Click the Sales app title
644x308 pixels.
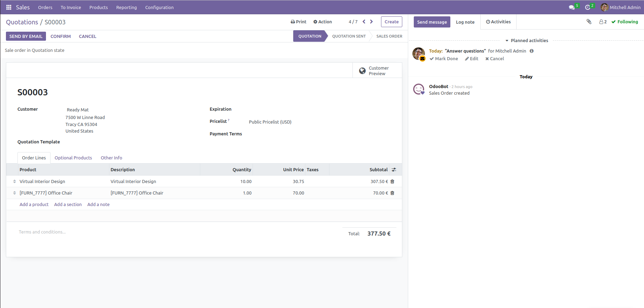[23, 7]
